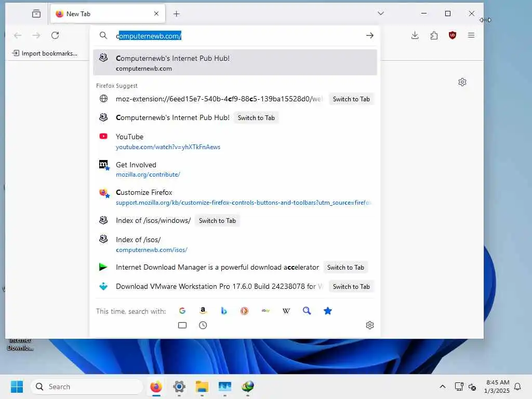Open uBlock Origin shield icon
532x399 pixels.
pos(453,35)
